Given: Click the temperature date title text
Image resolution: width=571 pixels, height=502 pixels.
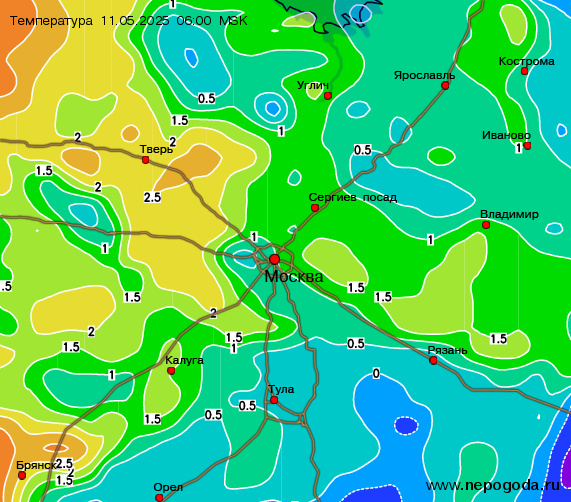Looking at the screenshot, I should (128, 21).
